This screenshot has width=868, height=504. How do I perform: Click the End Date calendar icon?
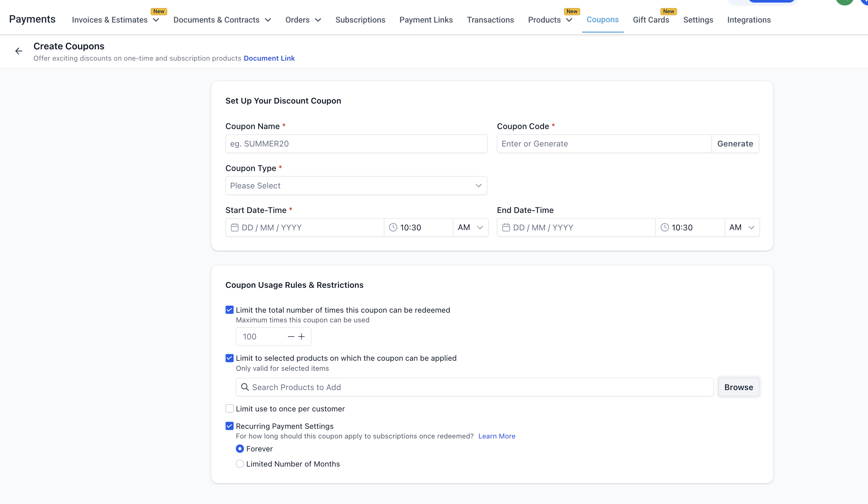(x=506, y=227)
